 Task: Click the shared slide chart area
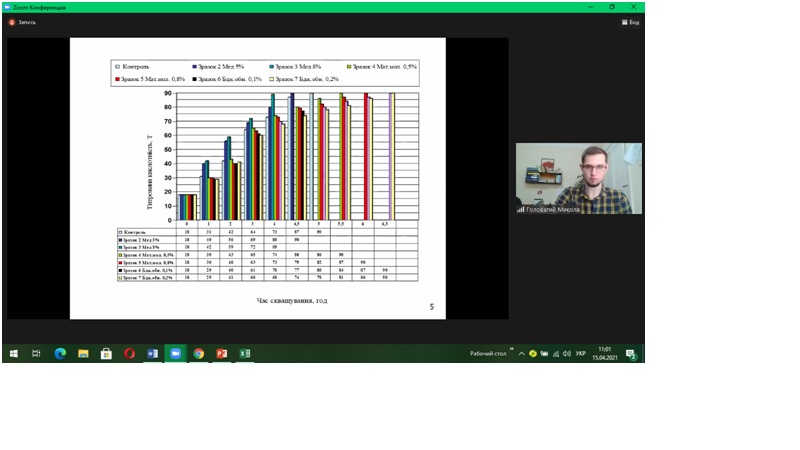coord(258,178)
